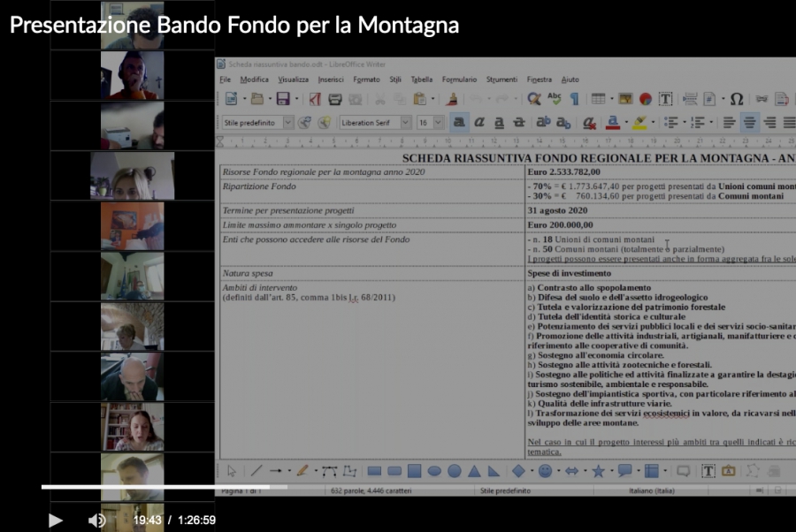796x532 pixels.
Task: Open the paragraph style dropdown
Action: tap(288, 123)
